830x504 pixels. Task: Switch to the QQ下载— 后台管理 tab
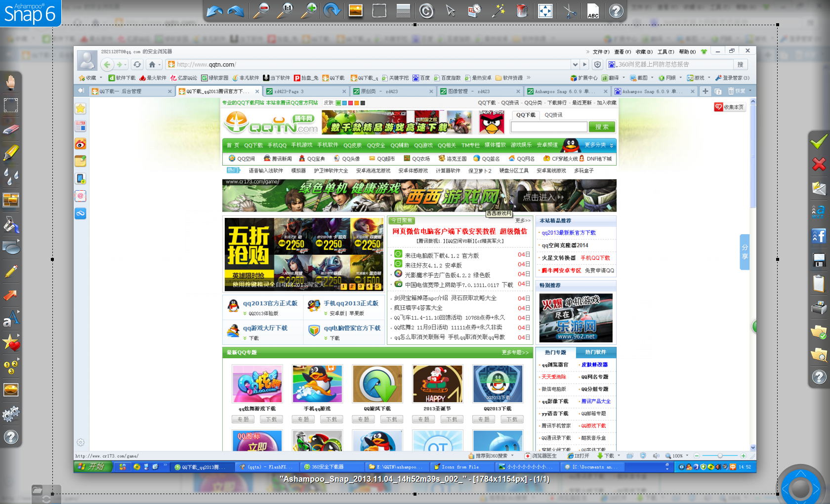click(132, 91)
